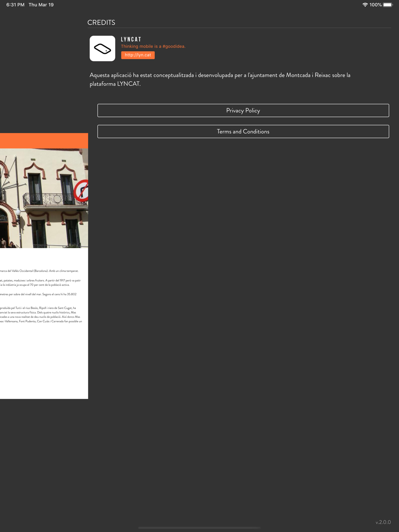Tap the orange header bar of the side page

point(44,141)
